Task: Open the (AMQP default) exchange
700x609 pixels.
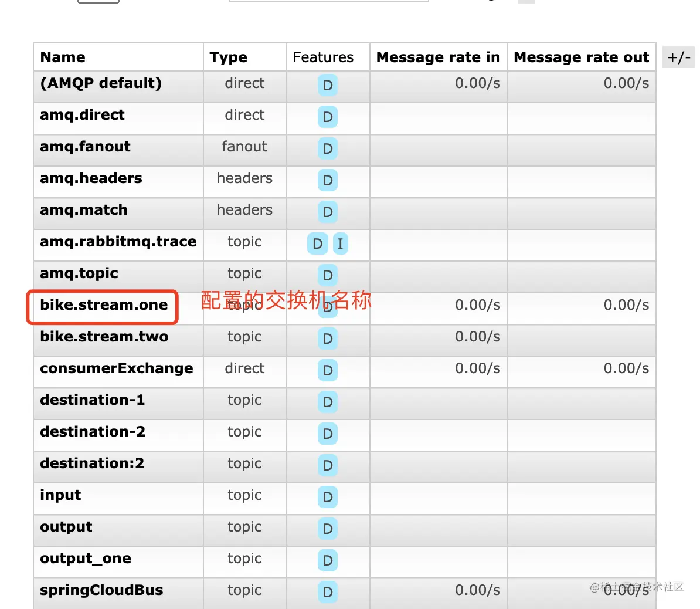Action: click(x=101, y=83)
